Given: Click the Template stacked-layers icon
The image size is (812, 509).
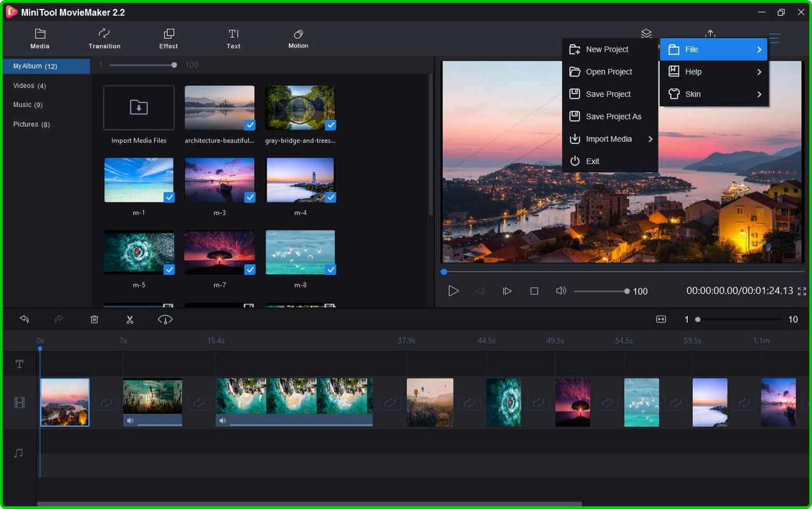Looking at the screenshot, I should click(646, 34).
